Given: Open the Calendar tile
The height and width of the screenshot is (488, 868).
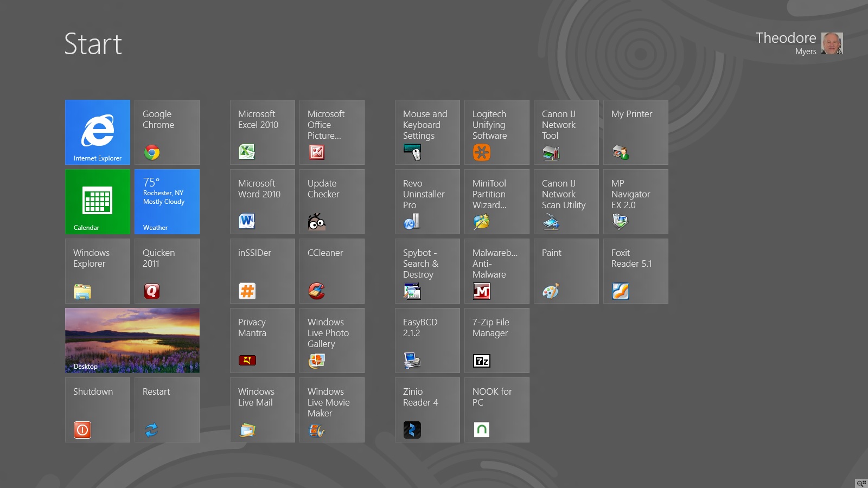Looking at the screenshot, I should 98,202.
